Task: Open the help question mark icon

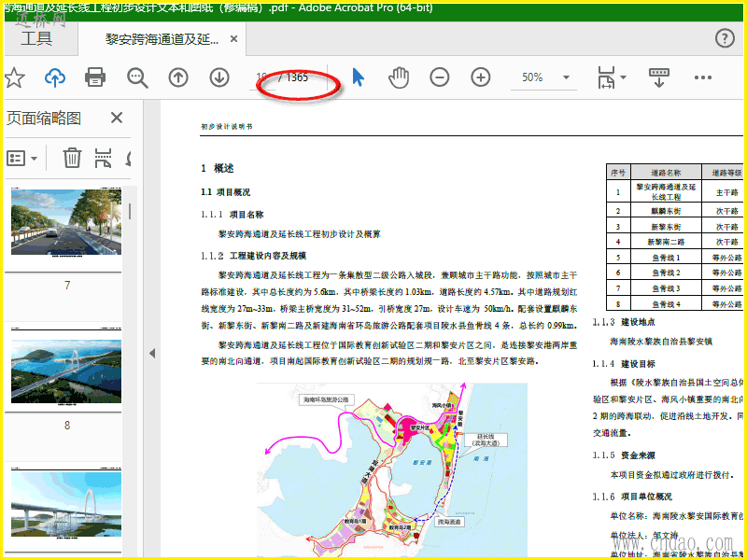Action: [725, 38]
